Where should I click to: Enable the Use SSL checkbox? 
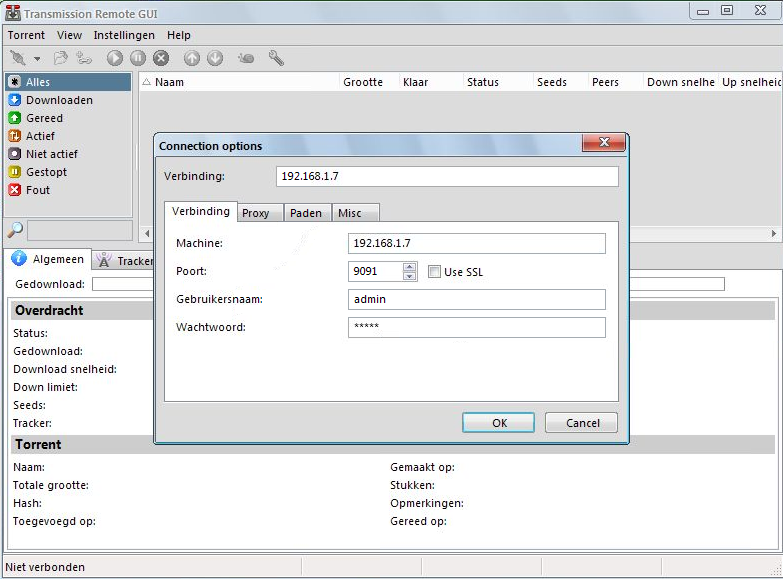click(x=434, y=272)
